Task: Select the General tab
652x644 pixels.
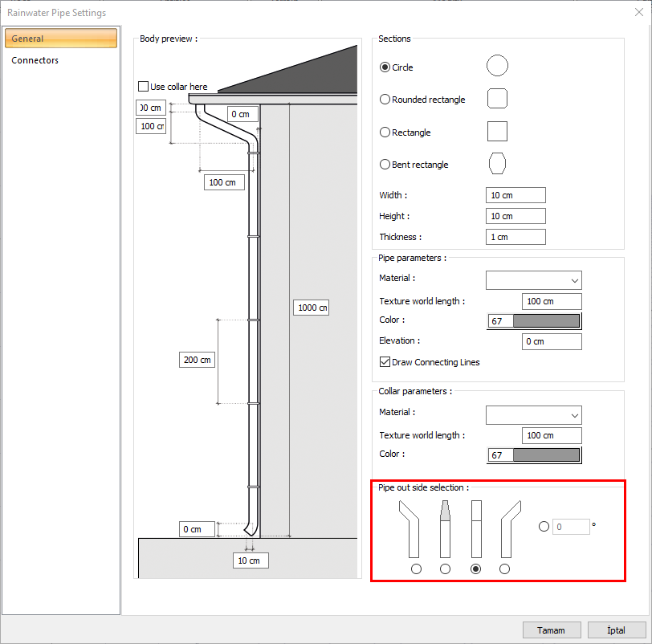Action: tap(35, 38)
